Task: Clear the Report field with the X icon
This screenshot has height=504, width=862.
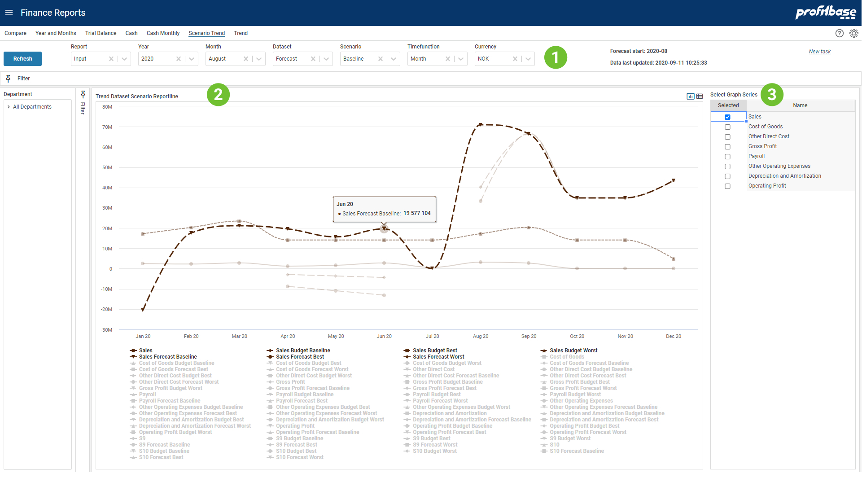Action: tap(111, 59)
